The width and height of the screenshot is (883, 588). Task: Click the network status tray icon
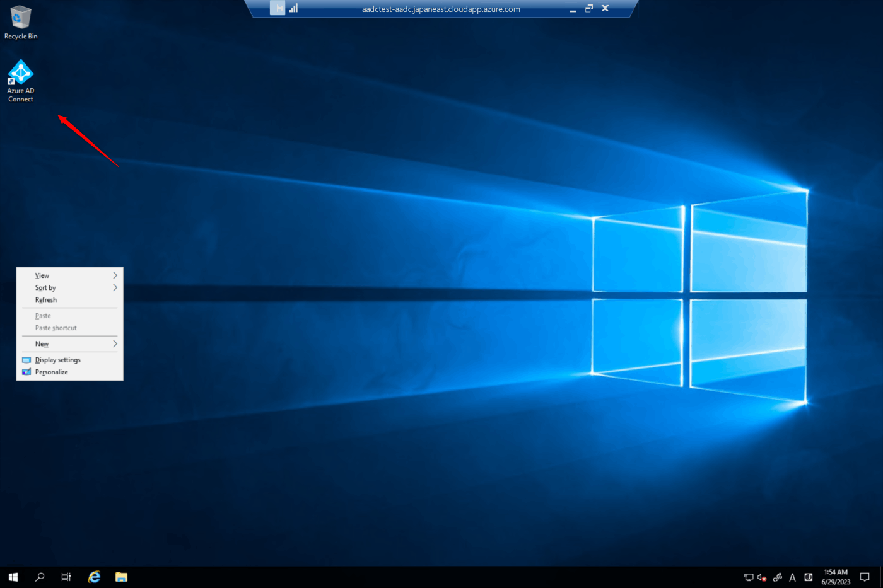coord(749,577)
